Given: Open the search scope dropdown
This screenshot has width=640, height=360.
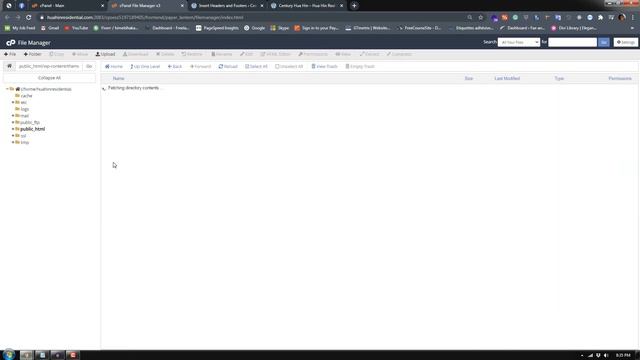Looking at the screenshot, I should coord(518,42).
